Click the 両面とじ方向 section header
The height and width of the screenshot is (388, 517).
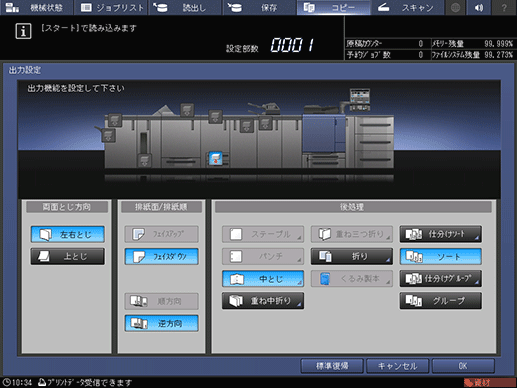click(x=67, y=207)
